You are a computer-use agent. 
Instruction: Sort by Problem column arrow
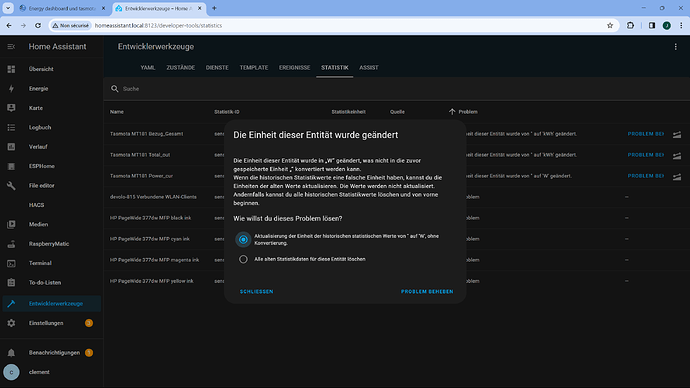(x=452, y=112)
